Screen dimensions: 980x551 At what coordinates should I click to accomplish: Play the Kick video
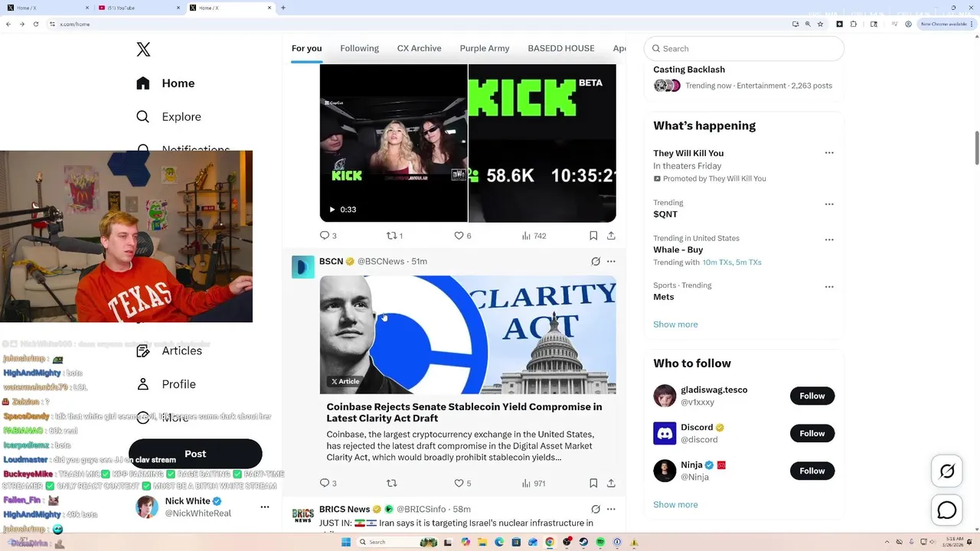coord(332,210)
